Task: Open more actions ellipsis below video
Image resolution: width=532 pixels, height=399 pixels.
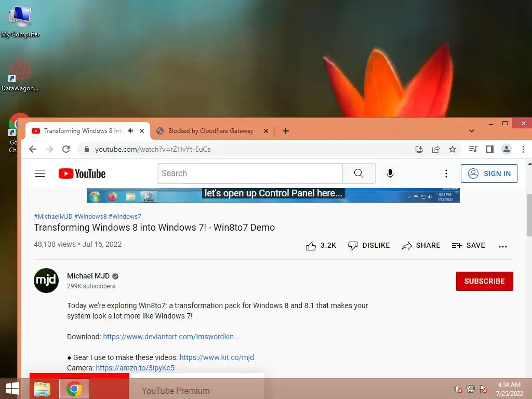Action: [x=503, y=247]
